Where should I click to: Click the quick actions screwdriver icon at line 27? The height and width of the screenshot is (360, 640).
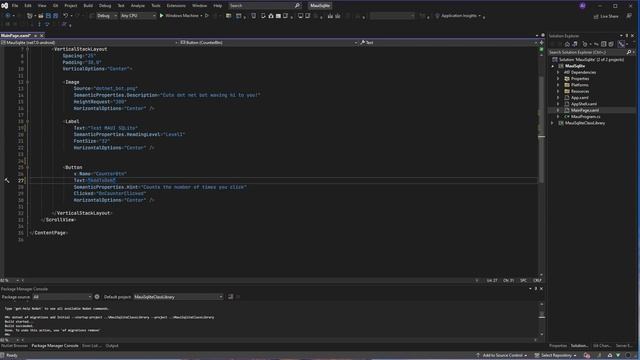point(7,180)
